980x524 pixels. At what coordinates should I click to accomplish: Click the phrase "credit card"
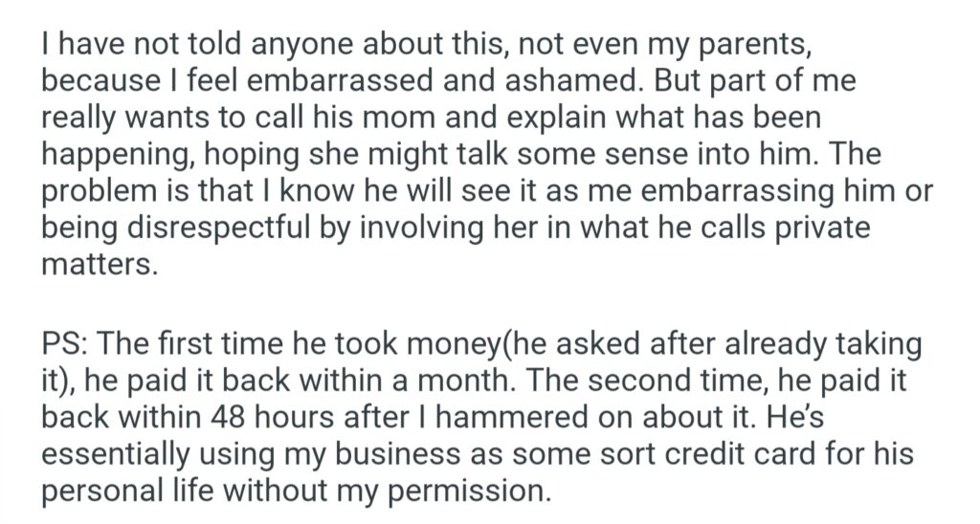tap(670, 453)
